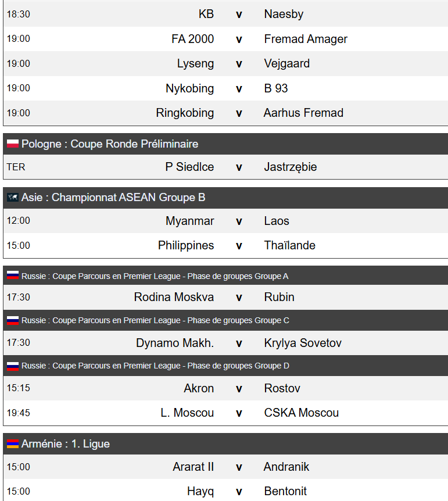
Task: Select the 18:30 KB v Naesby row
Action: pos(225,14)
